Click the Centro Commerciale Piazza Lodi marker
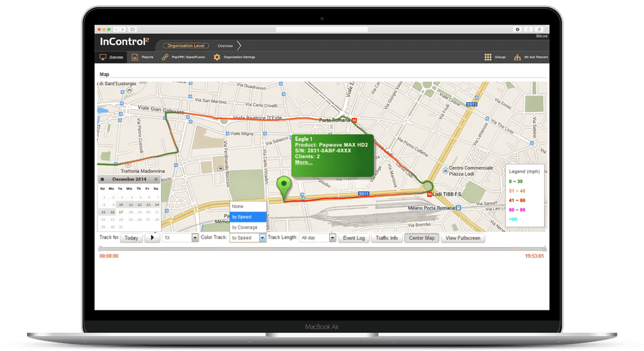 click(445, 170)
